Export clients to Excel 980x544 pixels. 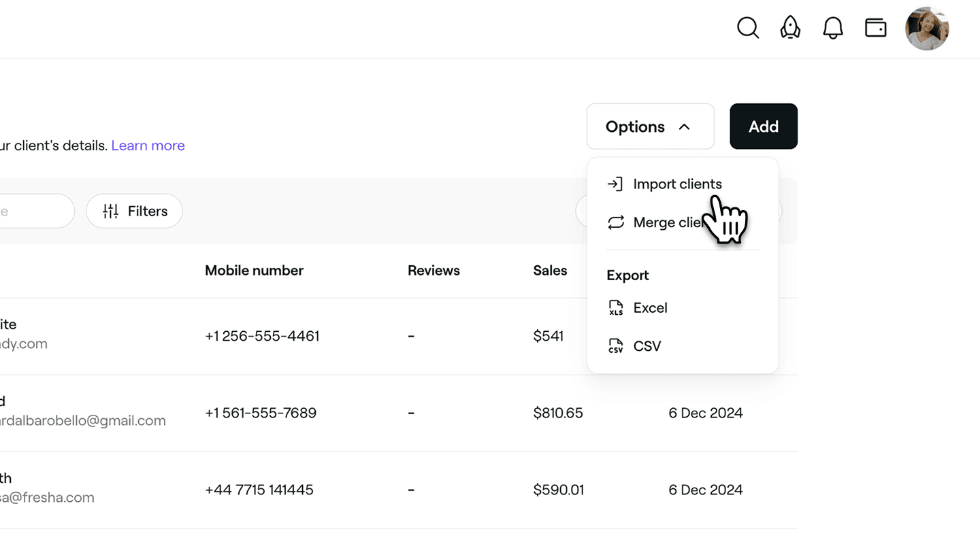click(683, 308)
